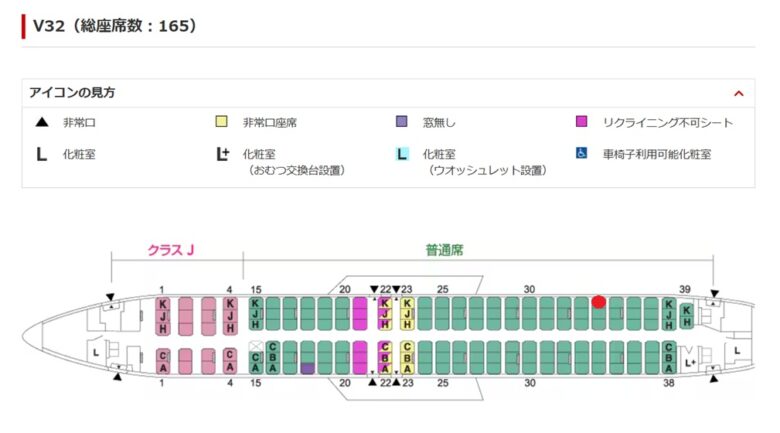
Task: Click the 普通席 section label
Action: click(444, 250)
